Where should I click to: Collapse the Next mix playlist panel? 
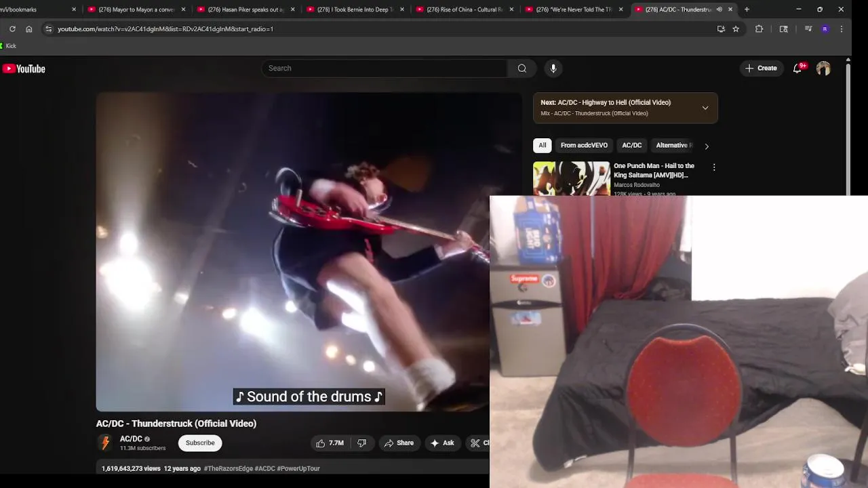coord(705,108)
